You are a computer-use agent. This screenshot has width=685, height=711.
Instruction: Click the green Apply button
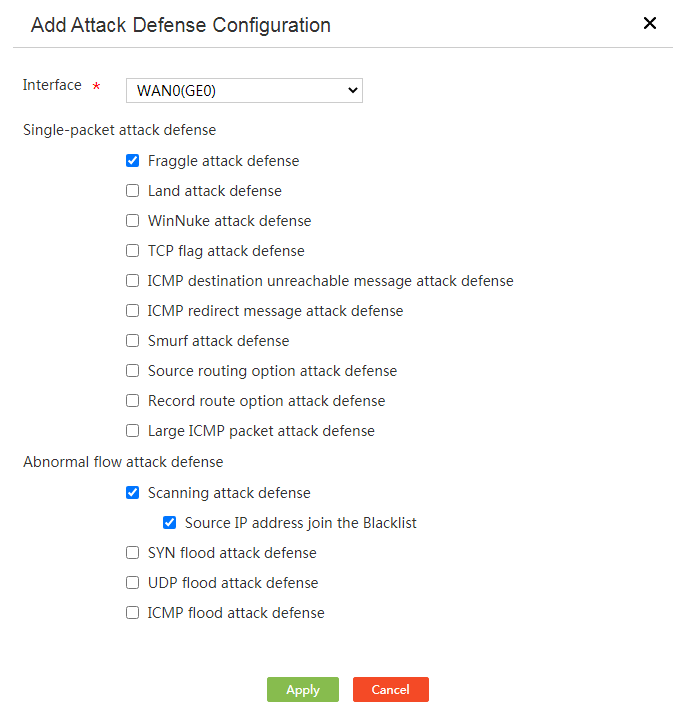303,690
